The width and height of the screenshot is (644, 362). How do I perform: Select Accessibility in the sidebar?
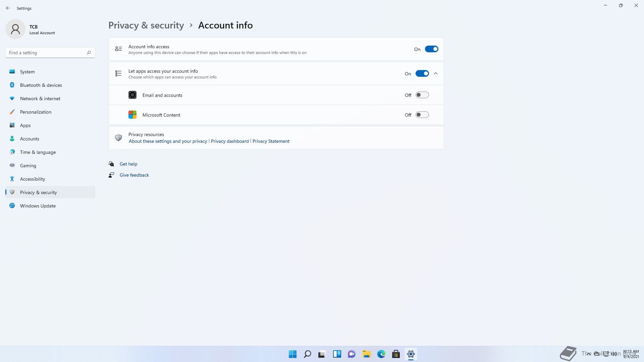[x=33, y=179]
